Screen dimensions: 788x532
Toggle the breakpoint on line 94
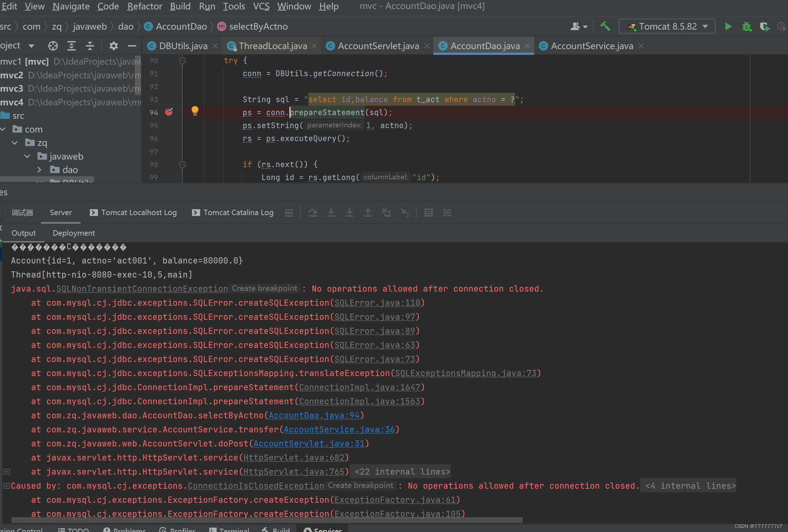point(169,112)
